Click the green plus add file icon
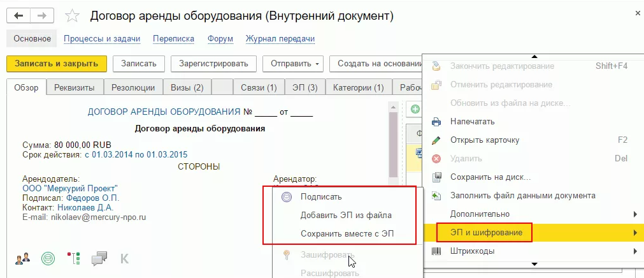This screenshot has height=278, width=644. click(x=415, y=110)
